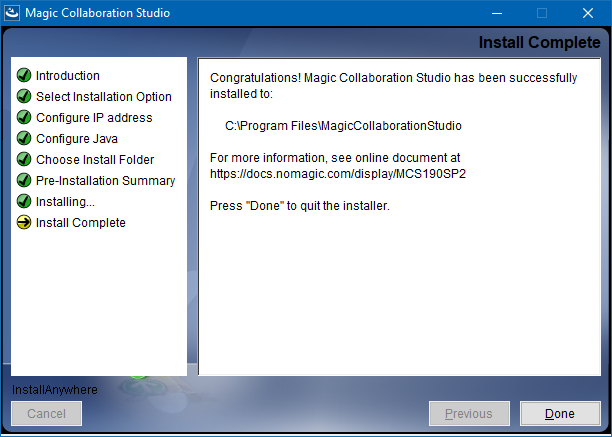Minimize the installer window

coord(497,13)
